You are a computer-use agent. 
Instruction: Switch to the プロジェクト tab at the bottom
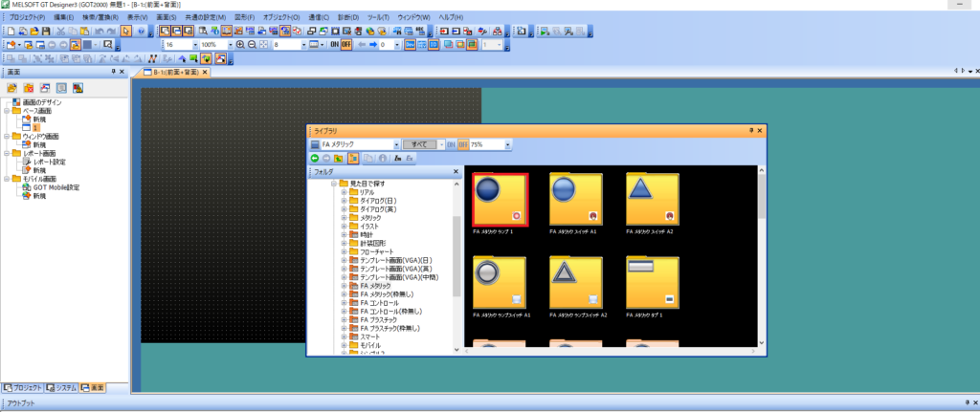(20, 387)
